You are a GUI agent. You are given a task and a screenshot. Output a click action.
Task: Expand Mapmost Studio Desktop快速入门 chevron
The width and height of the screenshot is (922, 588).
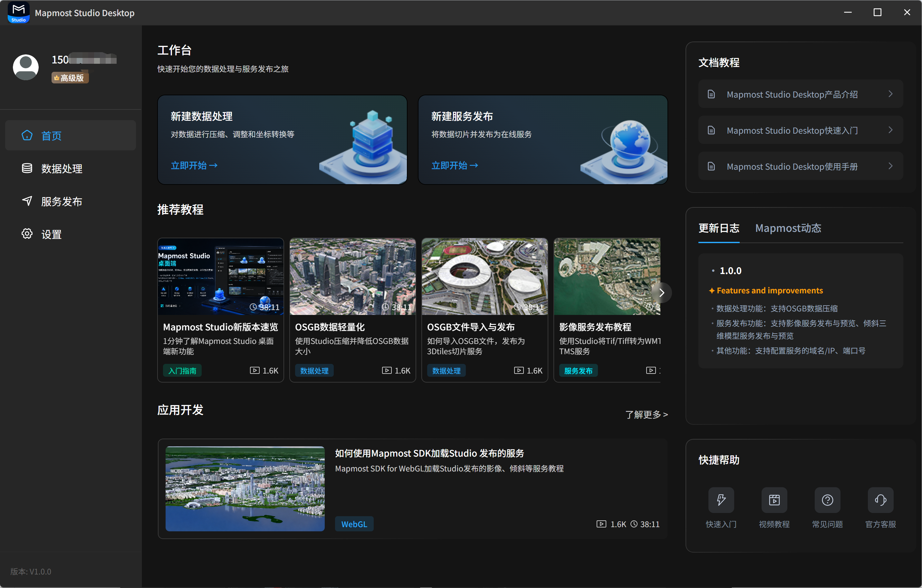pos(891,130)
